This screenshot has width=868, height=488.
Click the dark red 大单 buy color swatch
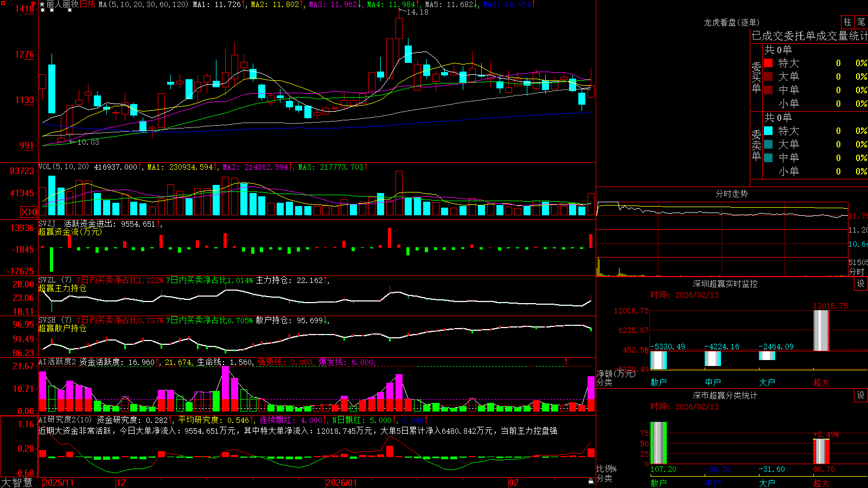click(768, 76)
